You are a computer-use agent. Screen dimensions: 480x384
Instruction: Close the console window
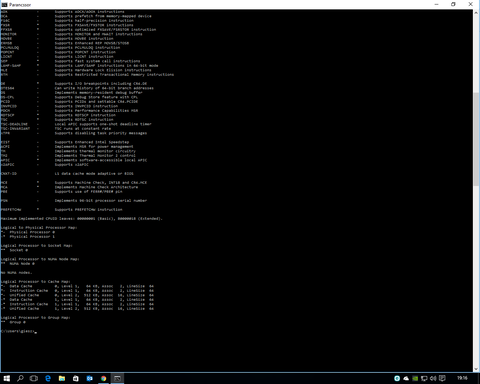pos(471,4)
